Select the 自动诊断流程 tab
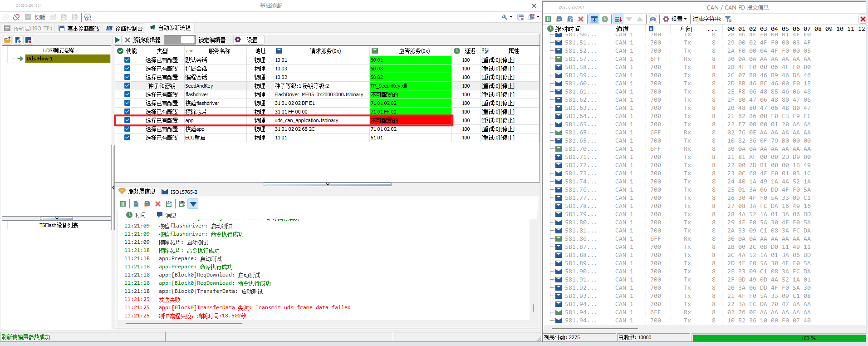Screen dimensions: 868x346 point(170,28)
